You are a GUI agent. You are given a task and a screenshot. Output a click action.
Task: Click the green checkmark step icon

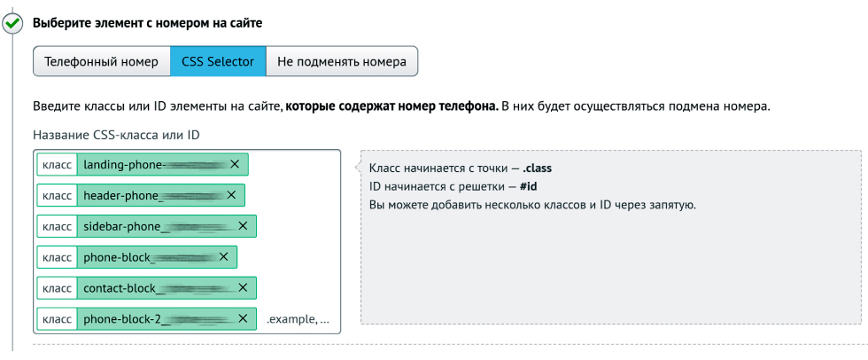coord(12,24)
